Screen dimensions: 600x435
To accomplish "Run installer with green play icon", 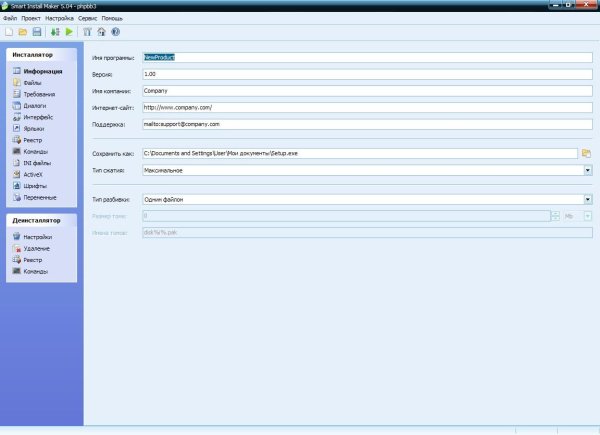I will point(69,32).
